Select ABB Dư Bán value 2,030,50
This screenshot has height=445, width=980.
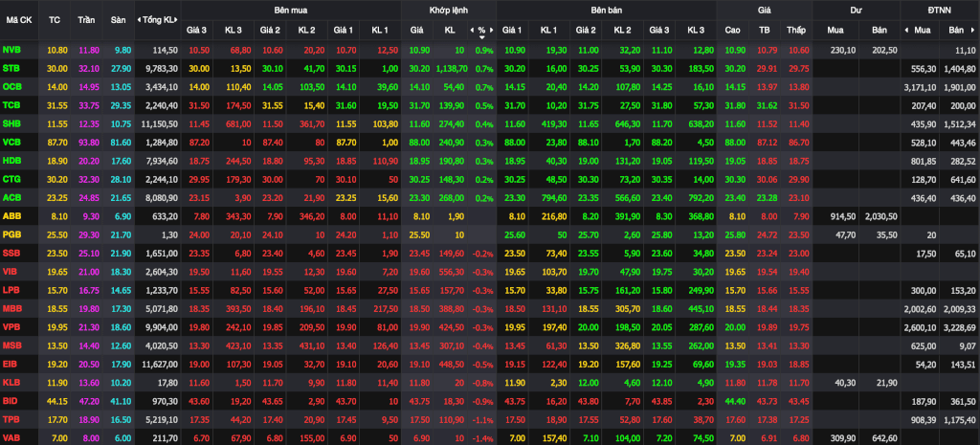pyautogui.click(x=880, y=218)
